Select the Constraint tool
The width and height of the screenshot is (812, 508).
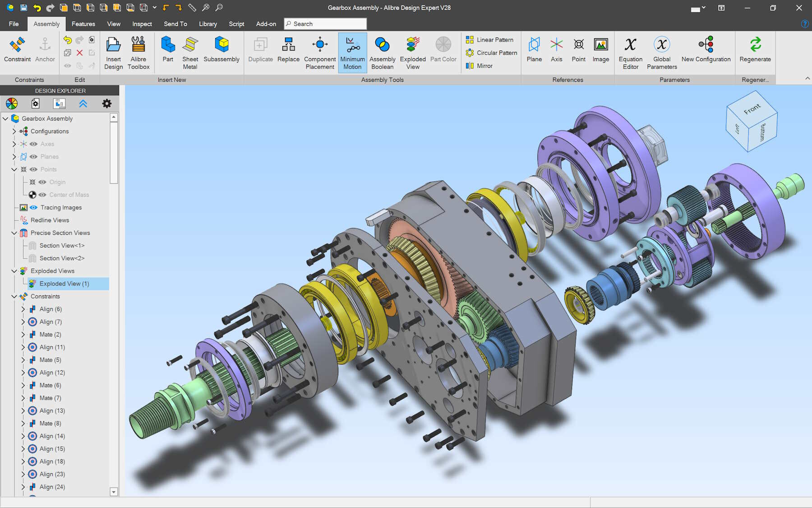point(17,50)
